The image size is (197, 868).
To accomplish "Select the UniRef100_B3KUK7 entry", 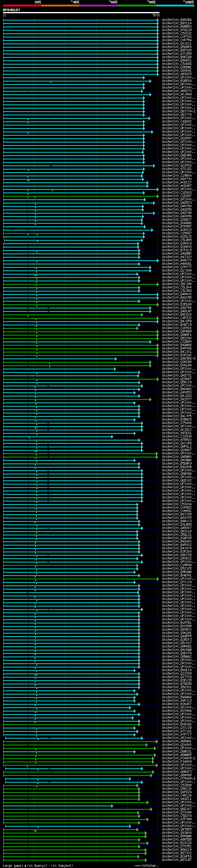I will point(177,704).
